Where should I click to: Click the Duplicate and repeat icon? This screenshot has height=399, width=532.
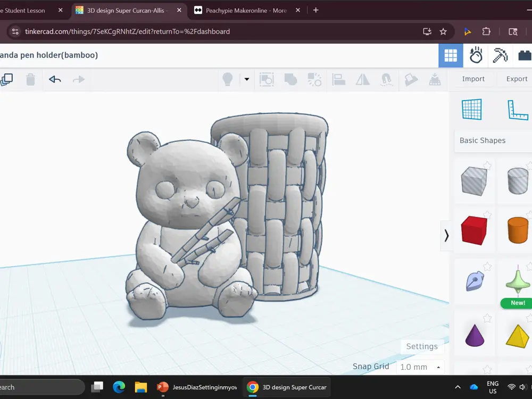point(6,79)
